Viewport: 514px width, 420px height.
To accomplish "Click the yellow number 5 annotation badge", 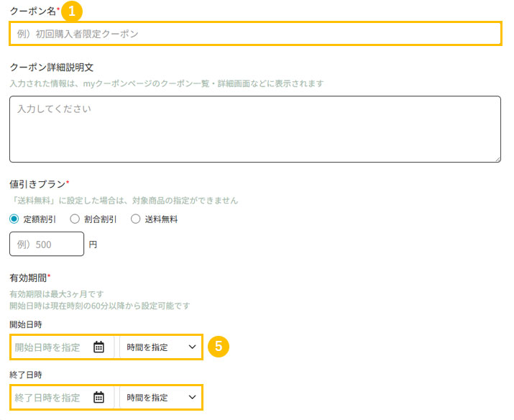I will click(x=219, y=347).
